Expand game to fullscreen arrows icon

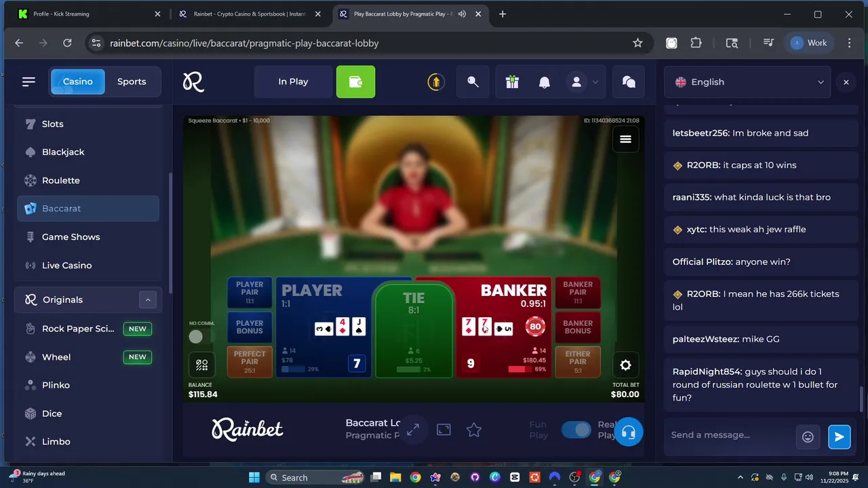412,430
